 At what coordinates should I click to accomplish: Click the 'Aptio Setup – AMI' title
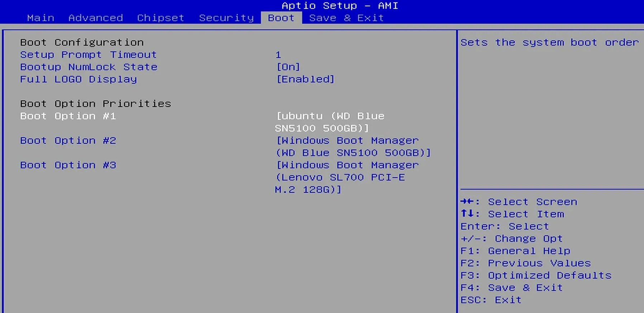pyautogui.click(x=340, y=6)
